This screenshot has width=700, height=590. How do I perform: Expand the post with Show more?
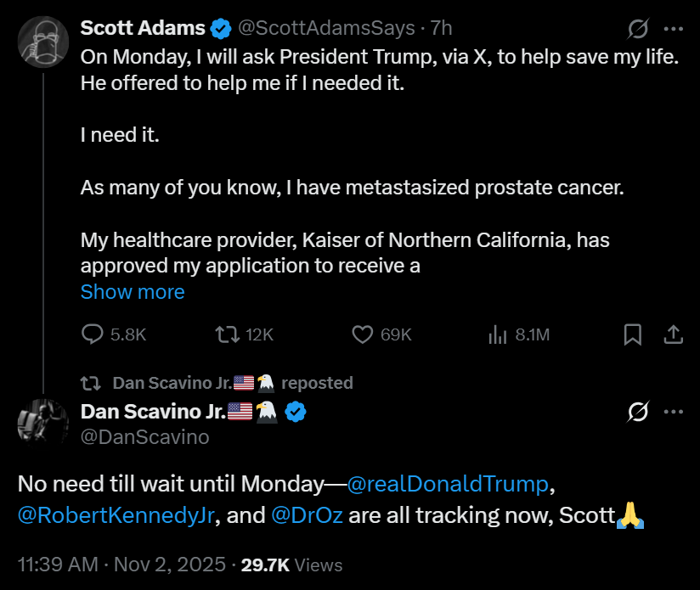(x=133, y=292)
